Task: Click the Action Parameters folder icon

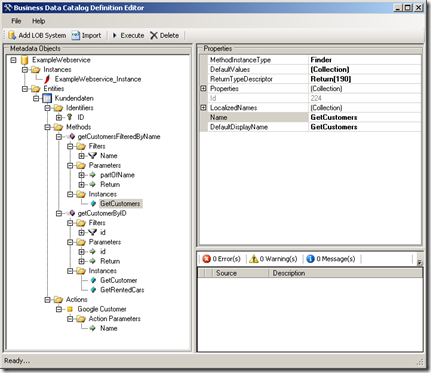Action: [81, 319]
